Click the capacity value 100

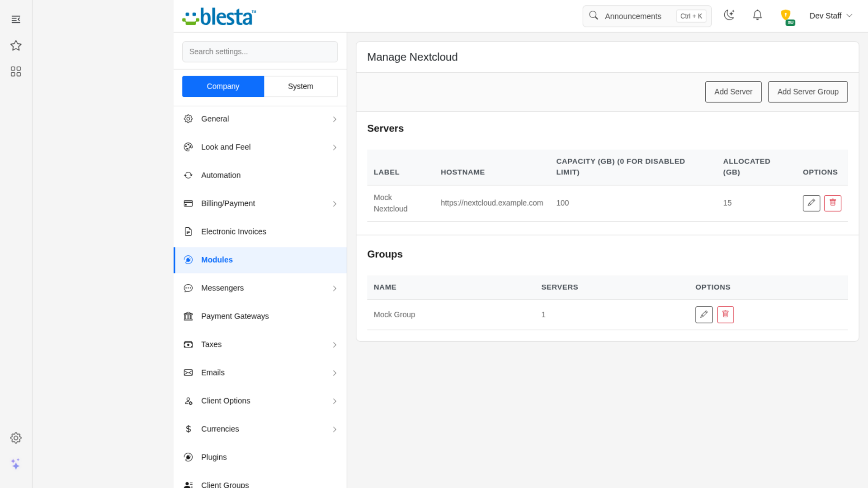pos(562,203)
